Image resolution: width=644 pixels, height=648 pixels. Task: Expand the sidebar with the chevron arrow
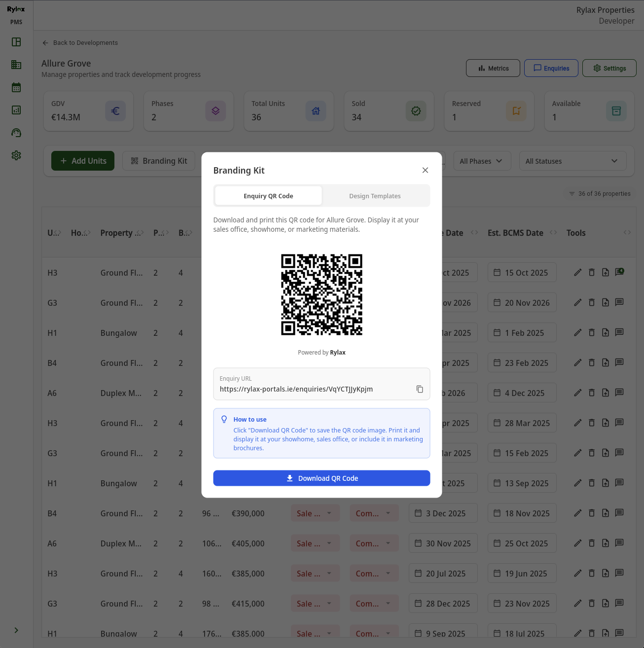16,630
